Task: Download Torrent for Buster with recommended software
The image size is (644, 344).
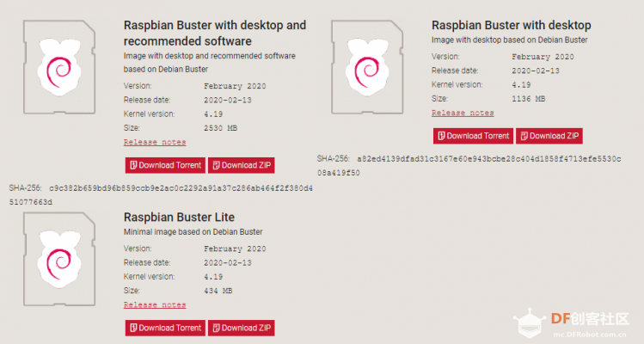Action: click(165, 165)
